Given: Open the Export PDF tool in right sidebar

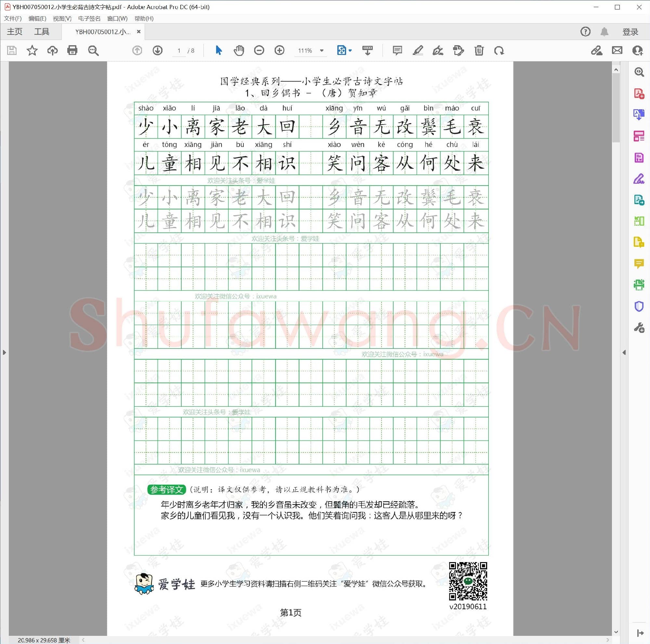Looking at the screenshot, I should (x=639, y=115).
